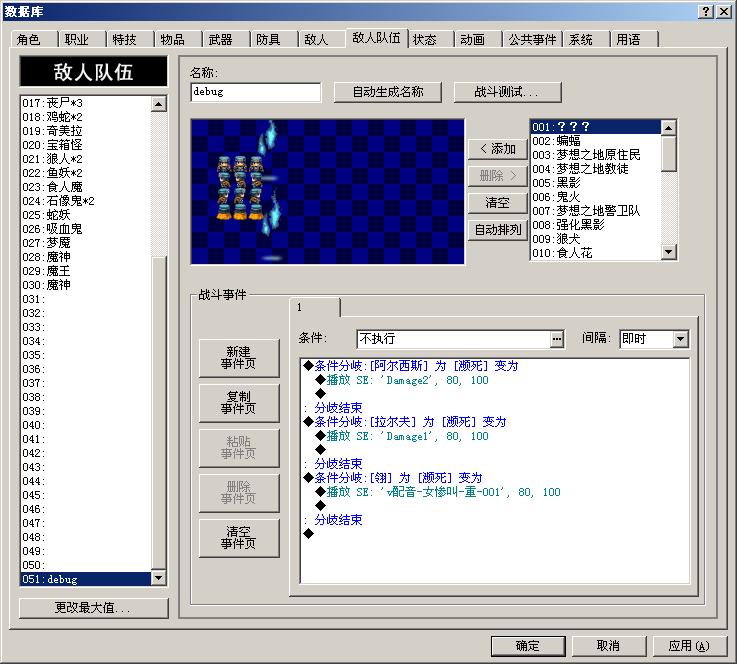Click the 清空 clear troop button
Screen dimensions: 737x664
(x=498, y=203)
